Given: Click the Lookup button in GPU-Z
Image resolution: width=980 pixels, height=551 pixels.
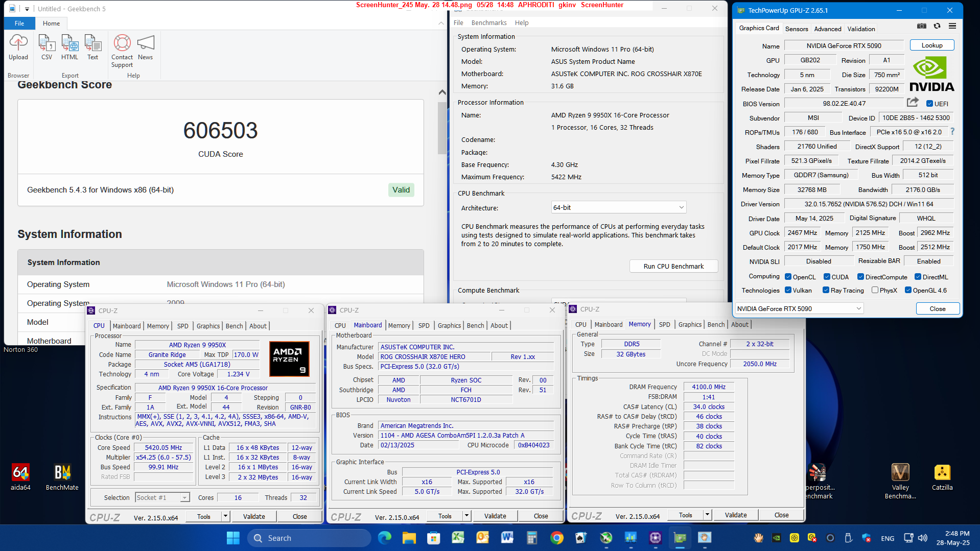Looking at the screenshot, I should point(932,45).
